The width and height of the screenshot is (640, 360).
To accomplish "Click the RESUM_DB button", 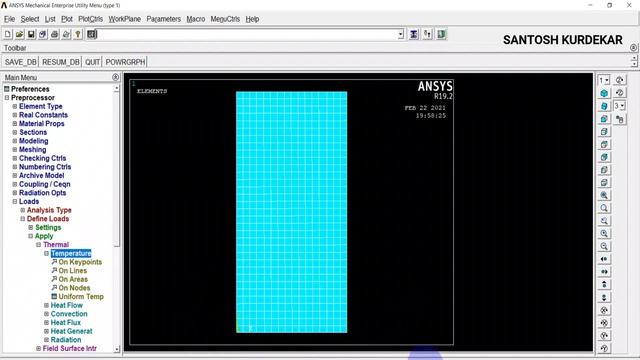I will (x=61, y=62).
